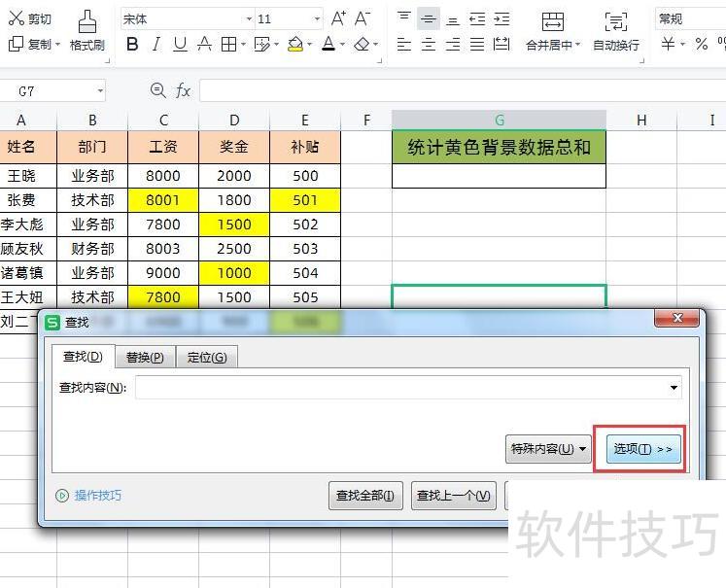Image resolution: width=726 pixels, height=588 pixels.
Task: Click the borders icon
Action: point(227,45)
